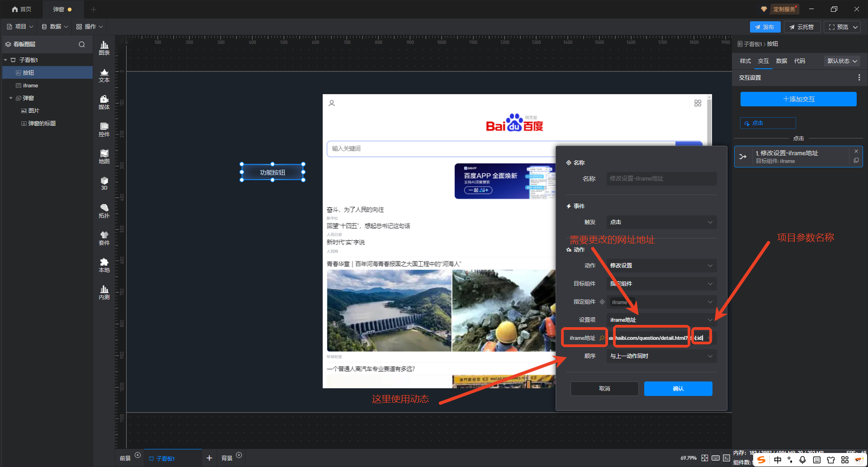Click the 确认 confirm button
The image size is (868, 467).
(x=678, y=389)
